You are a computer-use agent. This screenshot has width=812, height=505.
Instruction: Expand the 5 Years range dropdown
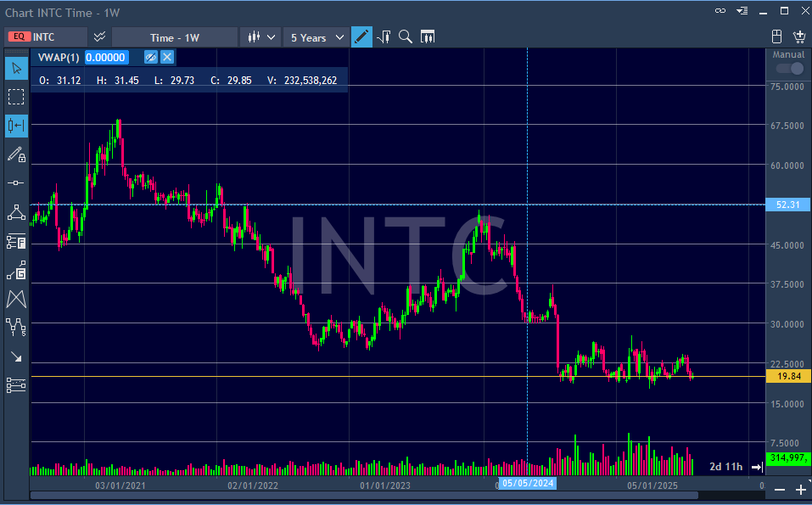pos(317,37)
